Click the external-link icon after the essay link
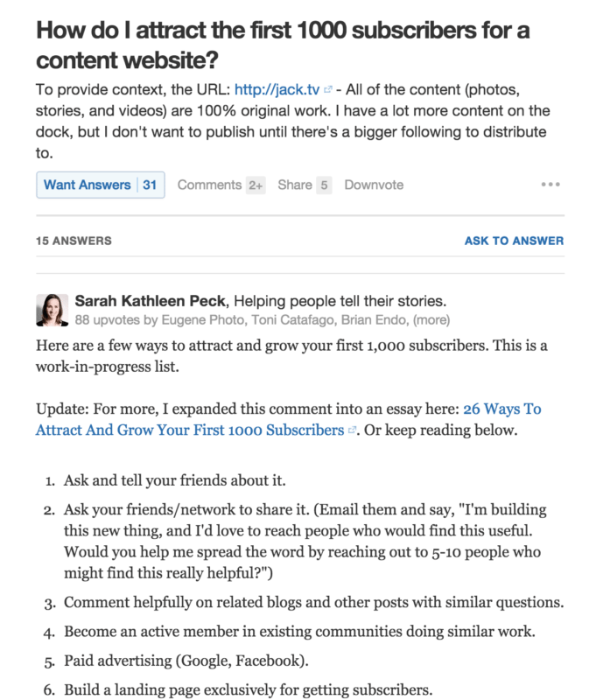 pos(350,428)
